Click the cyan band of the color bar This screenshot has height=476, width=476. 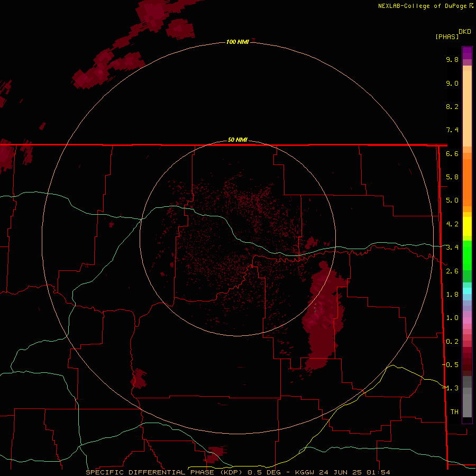point(467,291)
